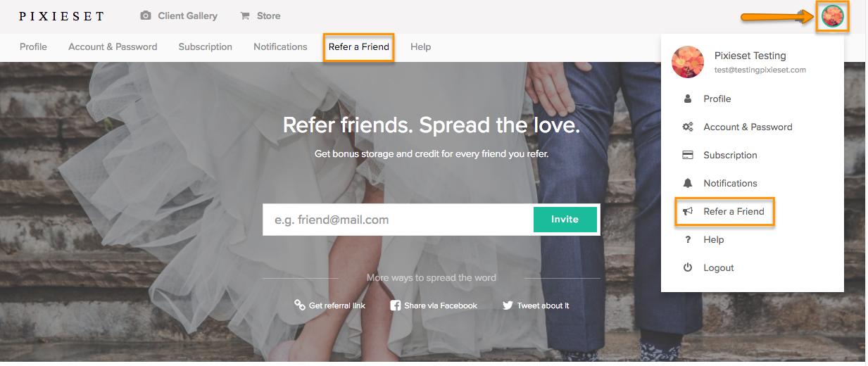Click the Pixieset logo

[x=61, y=15]
